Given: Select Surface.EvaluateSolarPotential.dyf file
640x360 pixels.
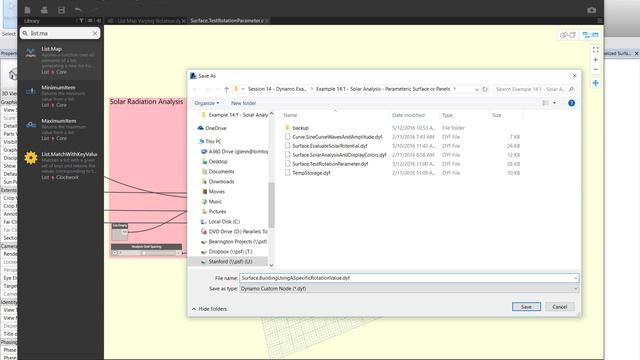Looking at the screenshot, I should point(330,146).
